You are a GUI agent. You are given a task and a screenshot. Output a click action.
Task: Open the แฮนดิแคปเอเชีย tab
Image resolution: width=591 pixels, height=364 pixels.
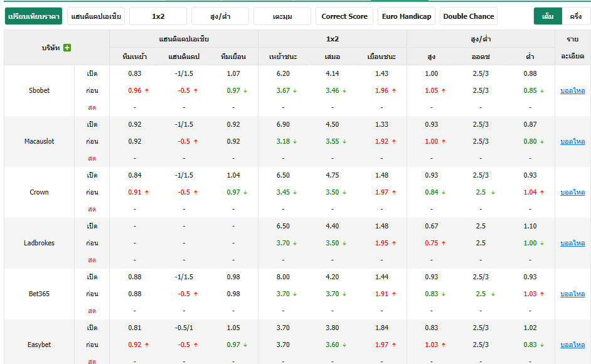pyautogui.click(x=96, y=16)
